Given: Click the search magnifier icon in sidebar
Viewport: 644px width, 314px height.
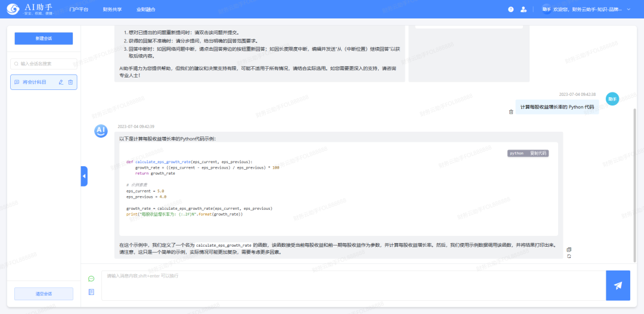Looking at the screenshot, I should click(17, 64).
